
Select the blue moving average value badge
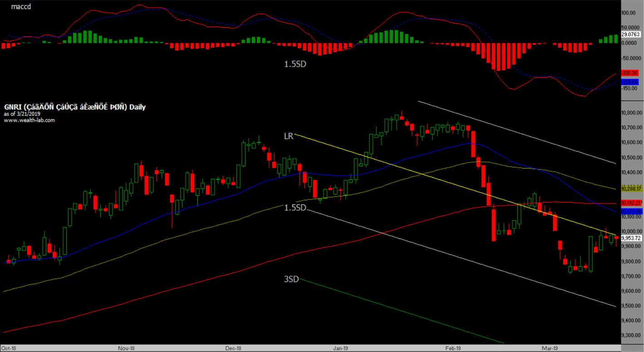[x=630, y=212]
